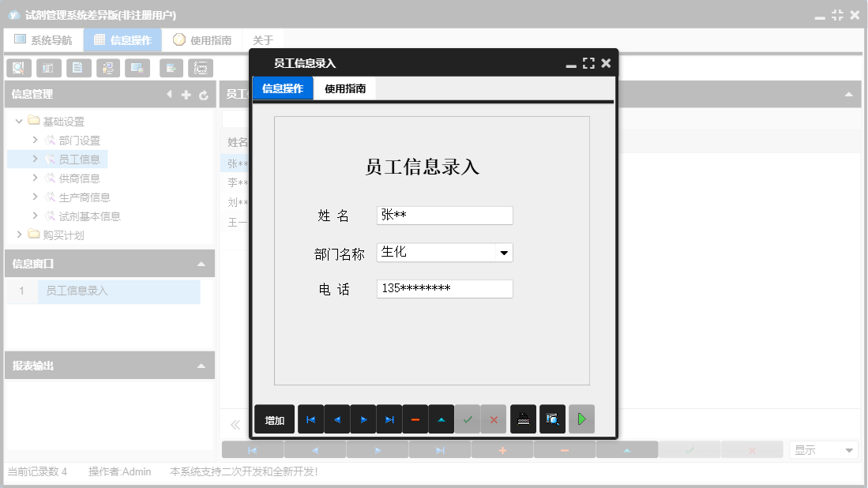Select the magnifier query icon in the main toolbar
The height and width of the screenshot is (488, 868).
pyautogui.click(x=18, y=68)
